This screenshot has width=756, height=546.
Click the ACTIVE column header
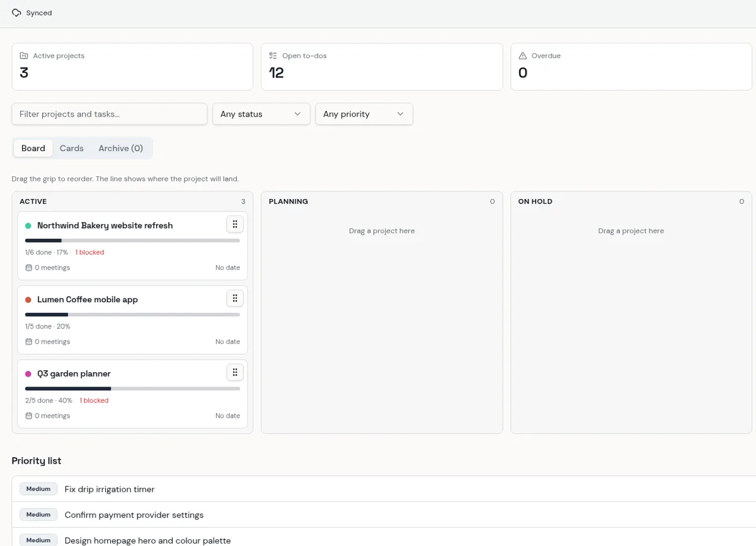pos(33,202)
